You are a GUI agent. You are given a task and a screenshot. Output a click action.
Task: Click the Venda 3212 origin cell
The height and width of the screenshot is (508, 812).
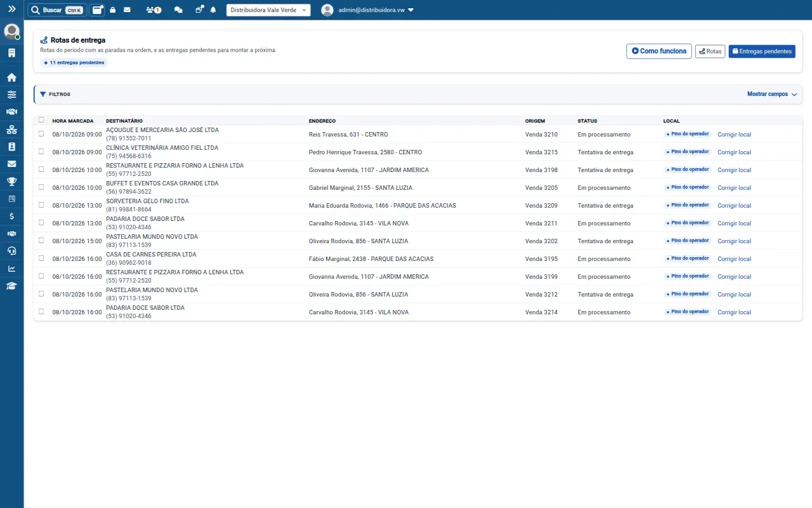click(x=541, y=295)
